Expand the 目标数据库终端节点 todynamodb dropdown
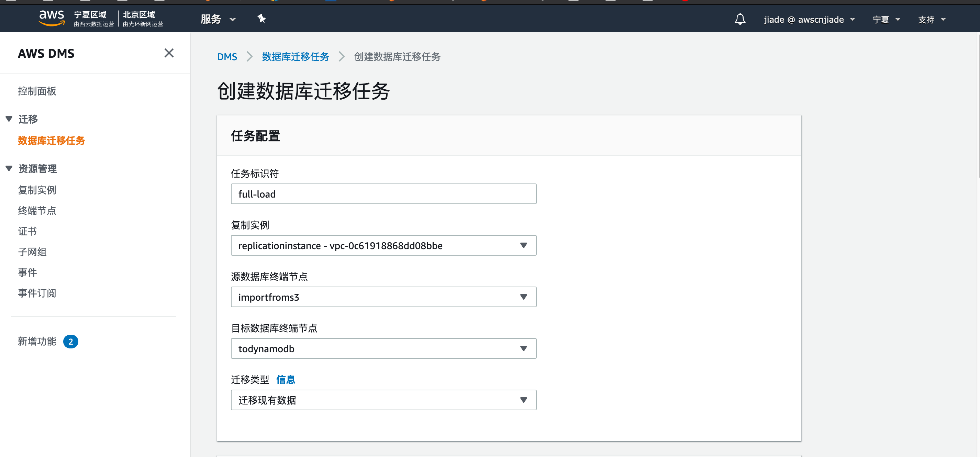 coord(383,348)
